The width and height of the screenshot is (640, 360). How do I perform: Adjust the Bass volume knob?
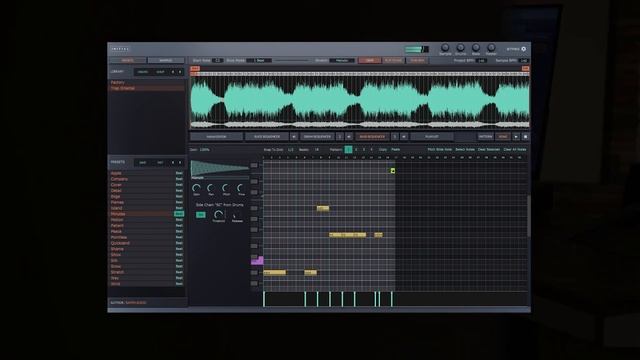point(476,48)
